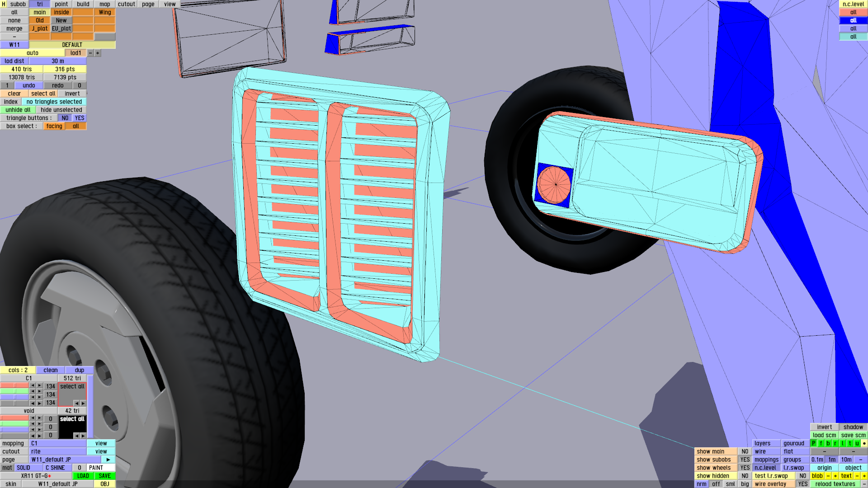Click the lod plus stepper

click(98, 53)
